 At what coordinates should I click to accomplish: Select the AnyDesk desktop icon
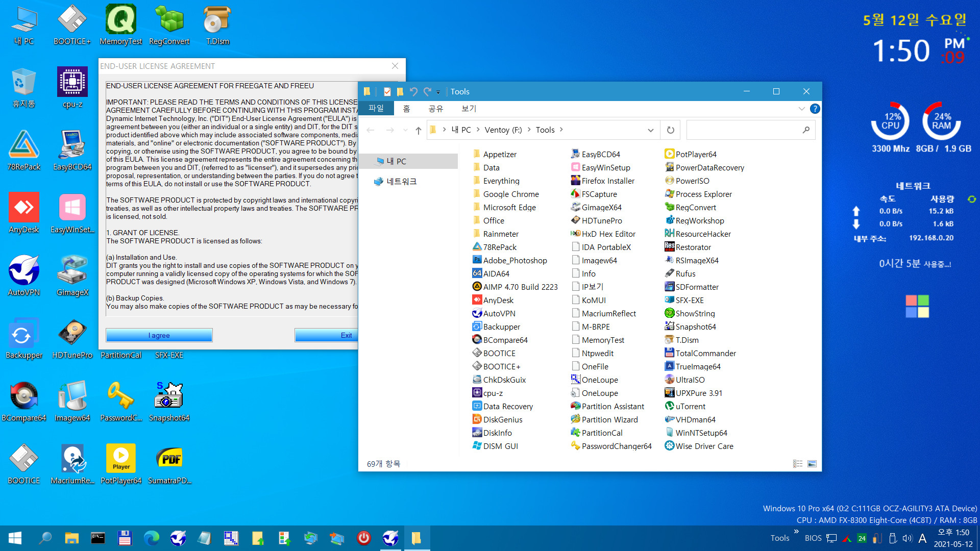(23, 213)
